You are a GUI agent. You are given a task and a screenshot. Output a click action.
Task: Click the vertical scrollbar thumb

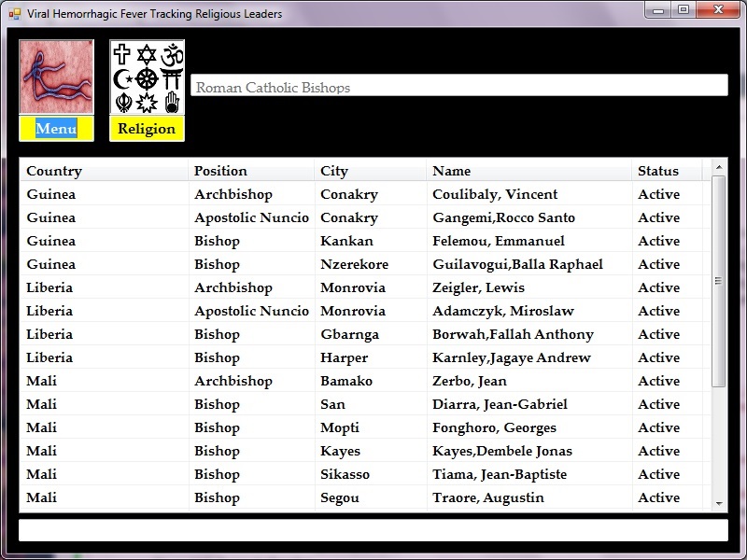(718, 280)
